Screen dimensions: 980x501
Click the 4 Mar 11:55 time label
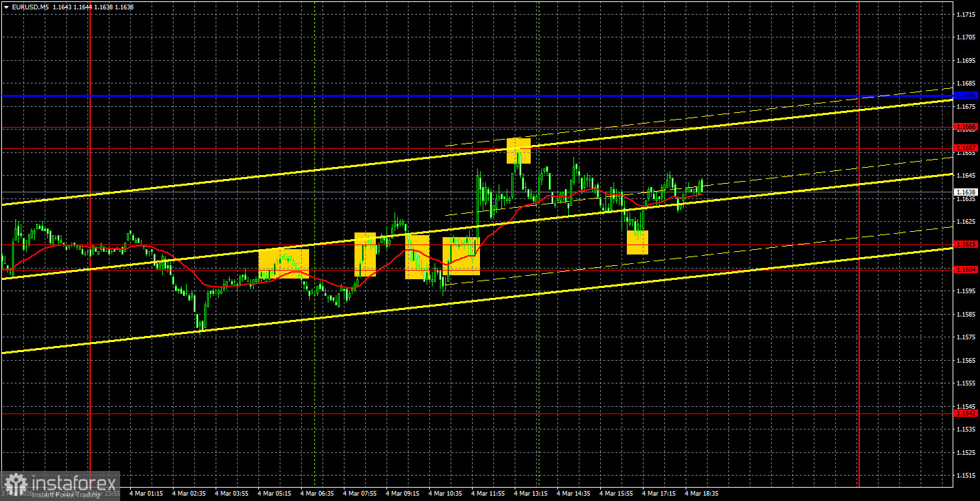(x=488, y=494)
